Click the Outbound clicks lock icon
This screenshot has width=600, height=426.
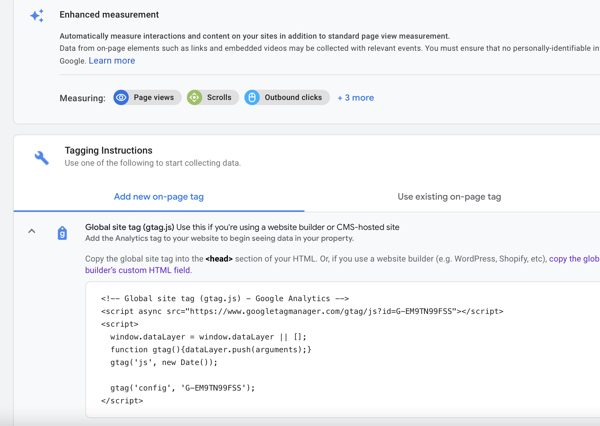coord(252,98)
